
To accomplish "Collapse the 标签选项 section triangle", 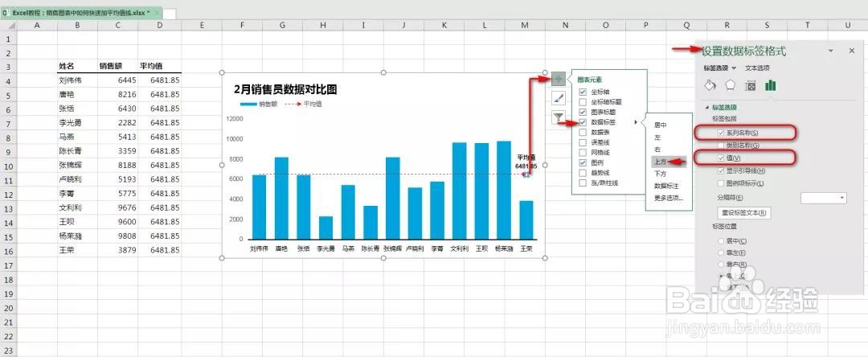I will pyautogui.click(x=707, y=108).
